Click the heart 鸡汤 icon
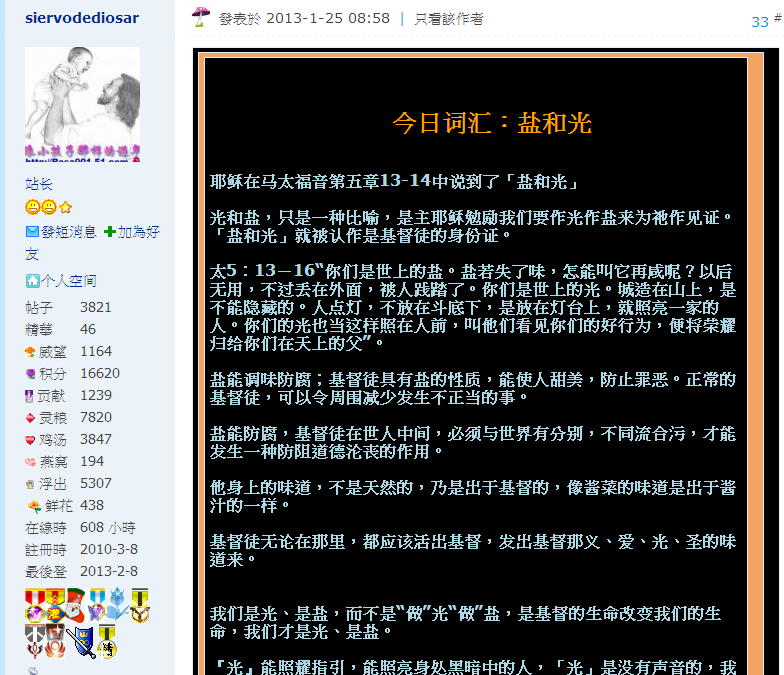The height and width of the screenshot is (675, 784). (30, 440)
